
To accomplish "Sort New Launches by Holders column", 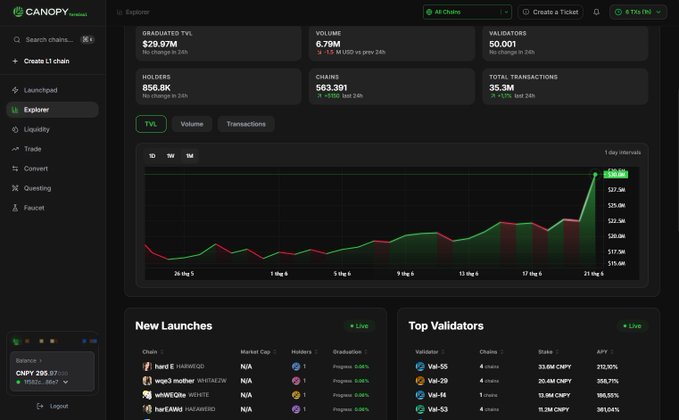I will click(304, 352).
